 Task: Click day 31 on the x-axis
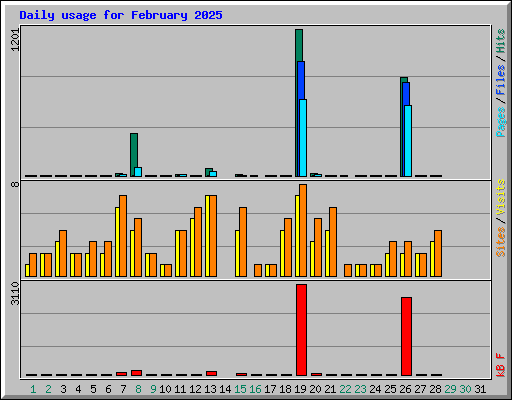tap(480, 389)
